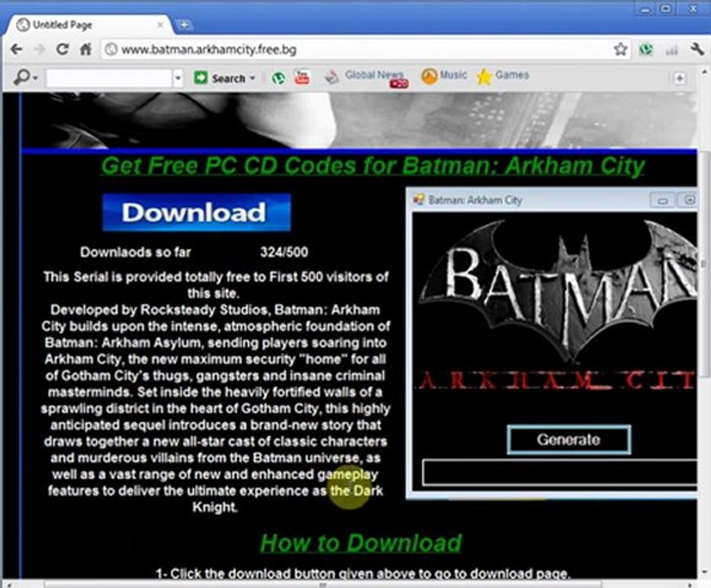Select the Untitled Page tab
This screenshot has width=711, height=588.
tap(88, 25)
